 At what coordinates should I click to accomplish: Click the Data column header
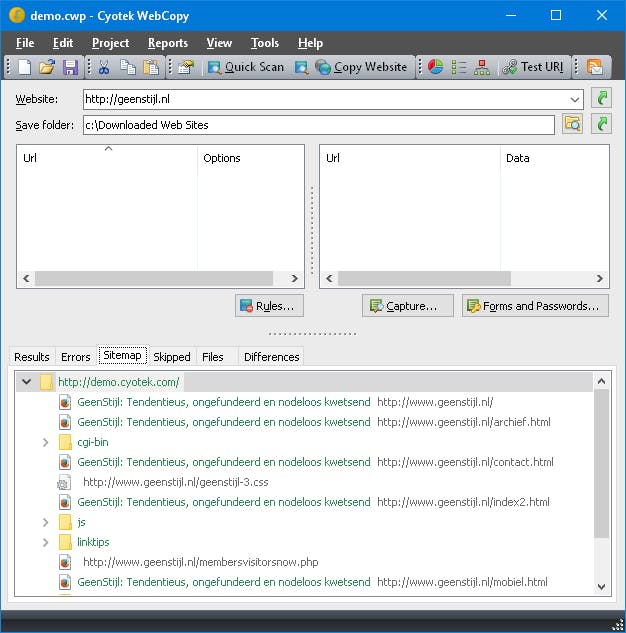click(554, 158)
